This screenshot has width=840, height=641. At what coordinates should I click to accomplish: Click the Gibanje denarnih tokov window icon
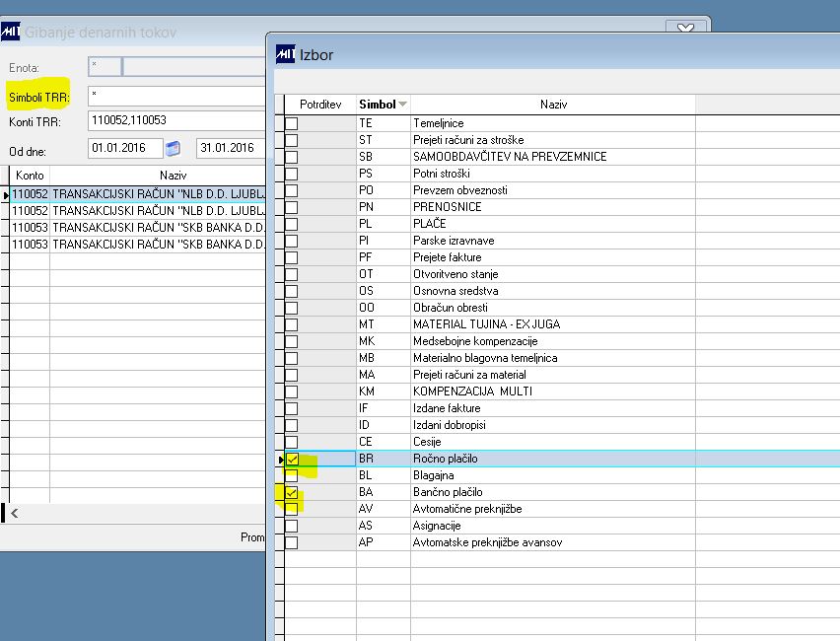(10, 32)
